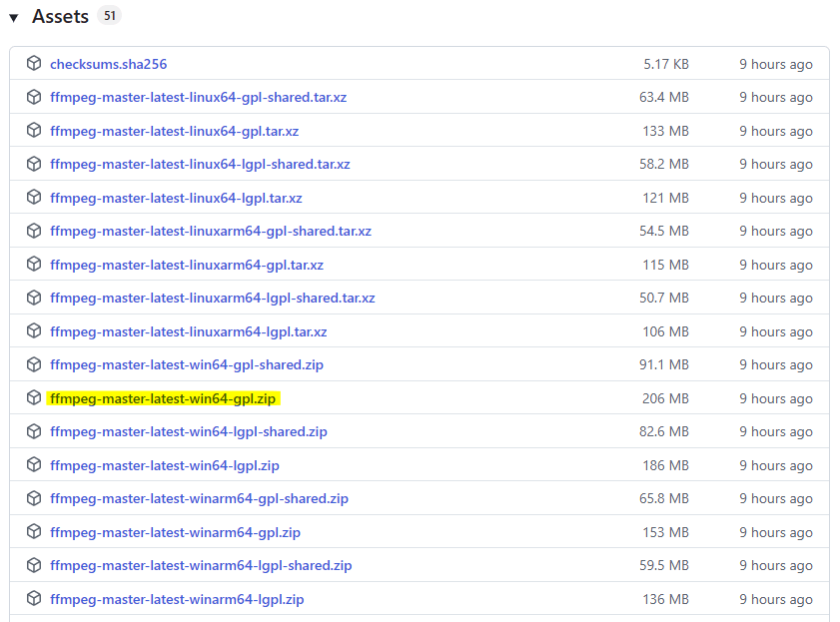Download ffmpeg-master-latest-linux64-gpl.tar.xz
The height and width of the screenshot is (622, 840).
point(174,131)
